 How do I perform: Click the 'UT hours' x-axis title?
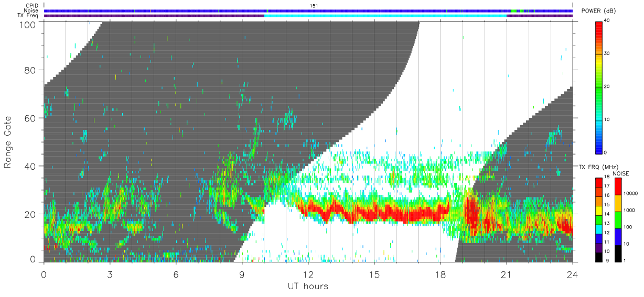click(x=308, y=286)
